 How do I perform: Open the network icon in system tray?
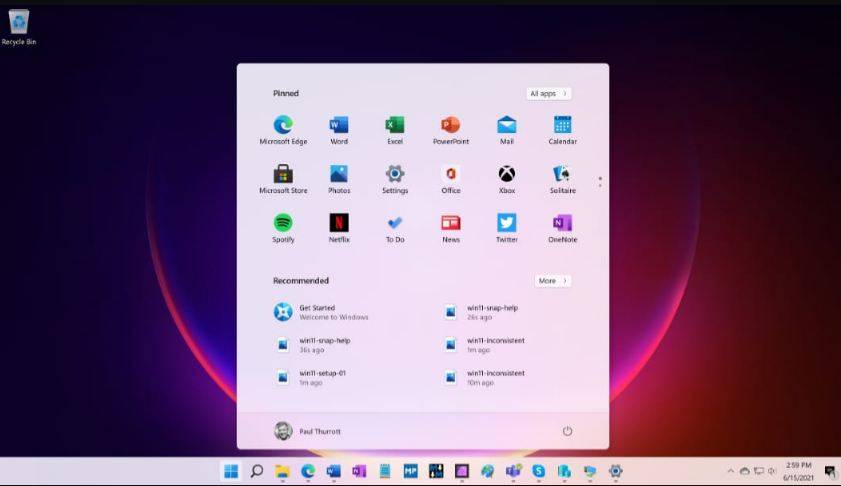[758, 471]
